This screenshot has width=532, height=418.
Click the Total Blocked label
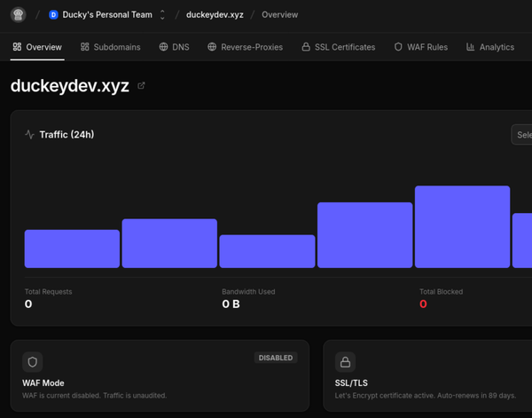(441, 292)
